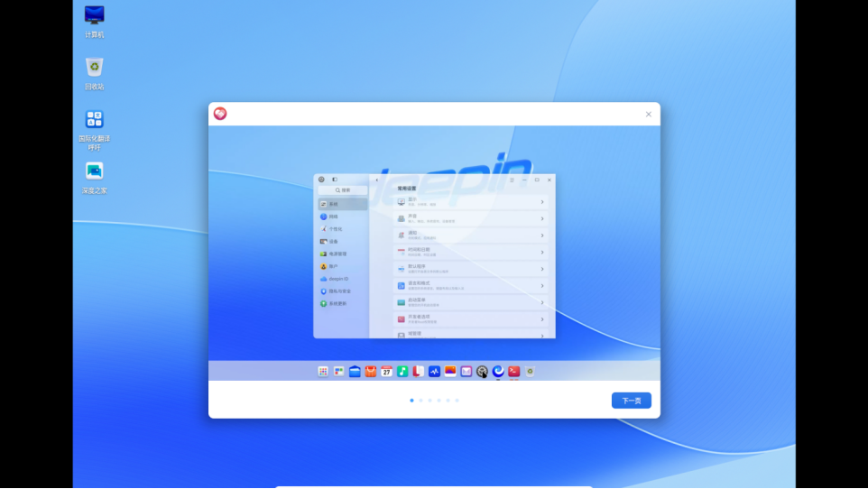
Task: Expand the 默认程序 row chevron in previewed settings
Action: pyautogui.click(x=542, y=269)
